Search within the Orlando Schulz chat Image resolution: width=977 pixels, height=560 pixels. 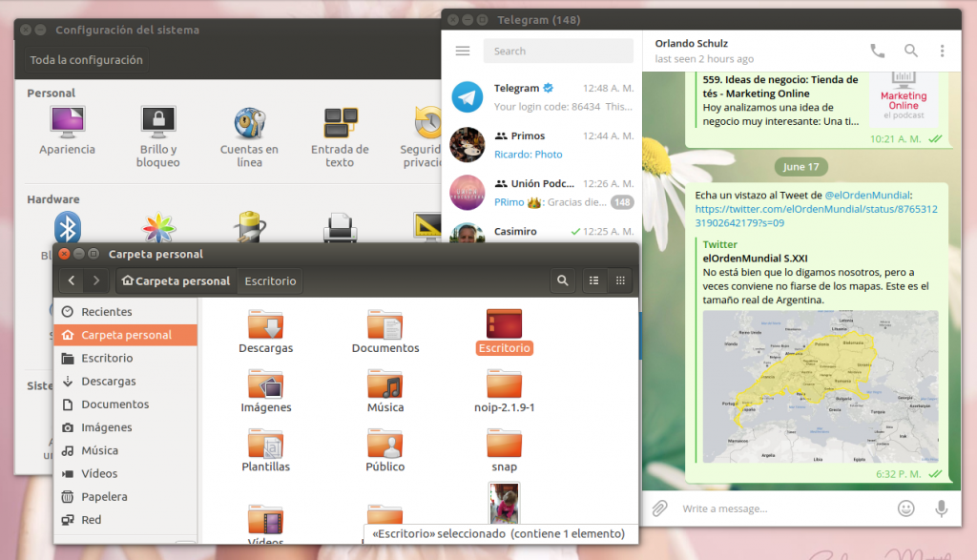tap(911, 52)
